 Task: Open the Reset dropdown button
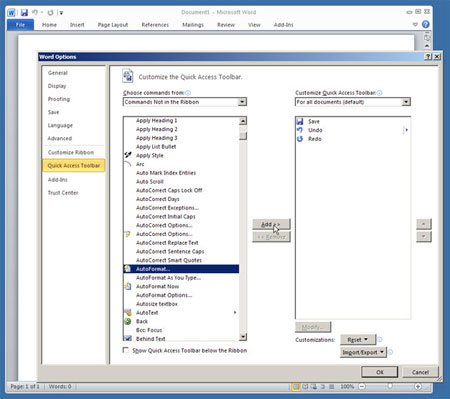pyautogui.click(x=358, y=340)
